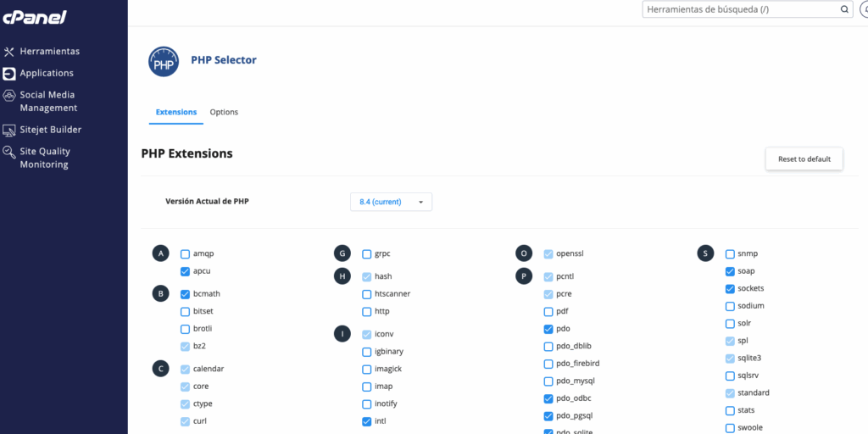Viewport: 868px width, 434px height.
Task: Click the cPanel logo
Action: [35, 18]
